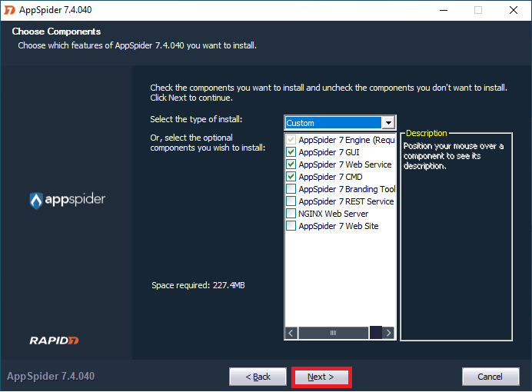Enable the NGINX Web Server component
532x392 pixels.
(x=291, y=214)
